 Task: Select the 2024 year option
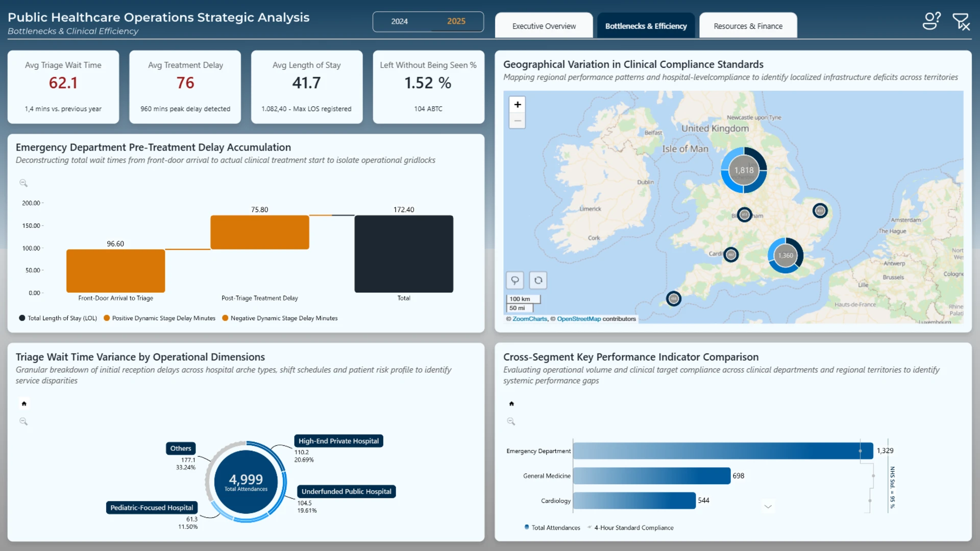(400, 21)
